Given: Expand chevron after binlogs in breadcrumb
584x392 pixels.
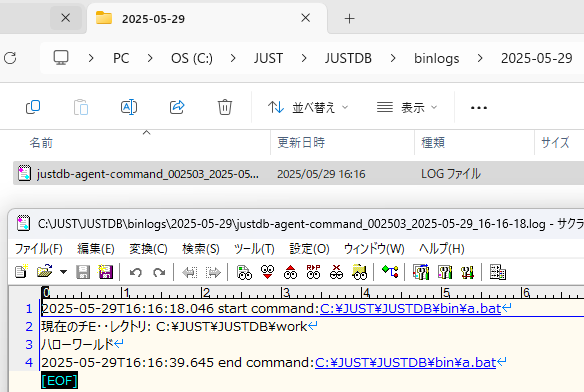Looking at the screenshot, I should 480,58.
